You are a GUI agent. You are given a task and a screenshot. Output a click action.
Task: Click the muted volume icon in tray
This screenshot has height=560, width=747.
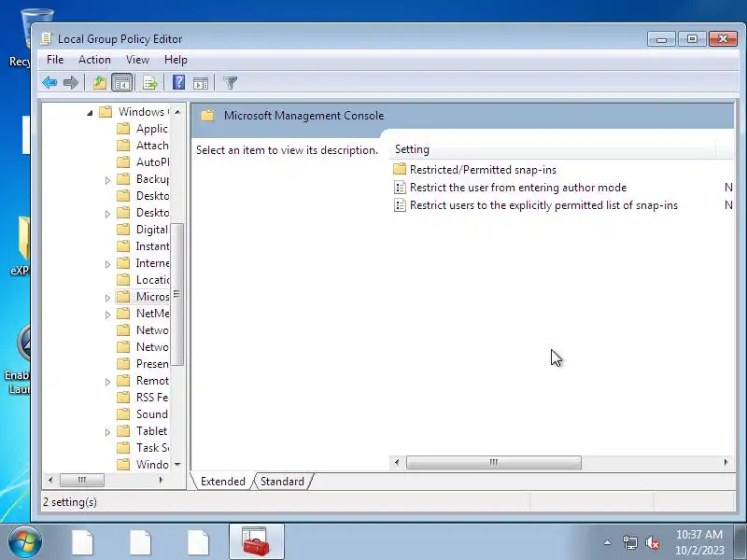click(652, 542)
